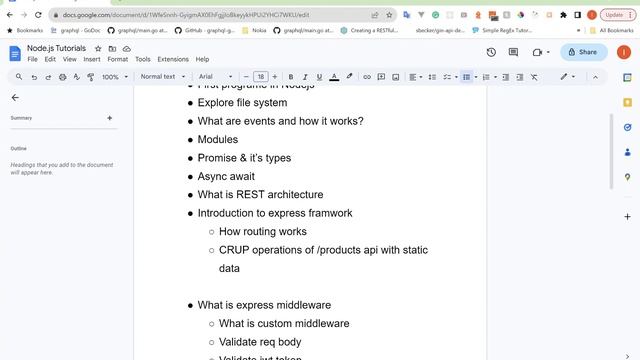Screen dimensions: 640x360
Task: Open the text alignment dropdown
Action: coord(416,77)
